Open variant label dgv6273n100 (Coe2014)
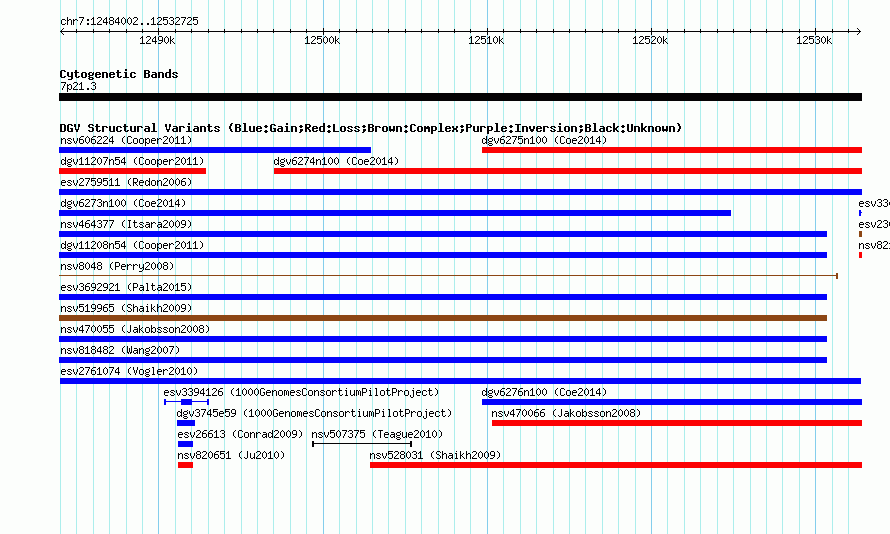This screenshot has height=534, width=890. tap(123, 203)
